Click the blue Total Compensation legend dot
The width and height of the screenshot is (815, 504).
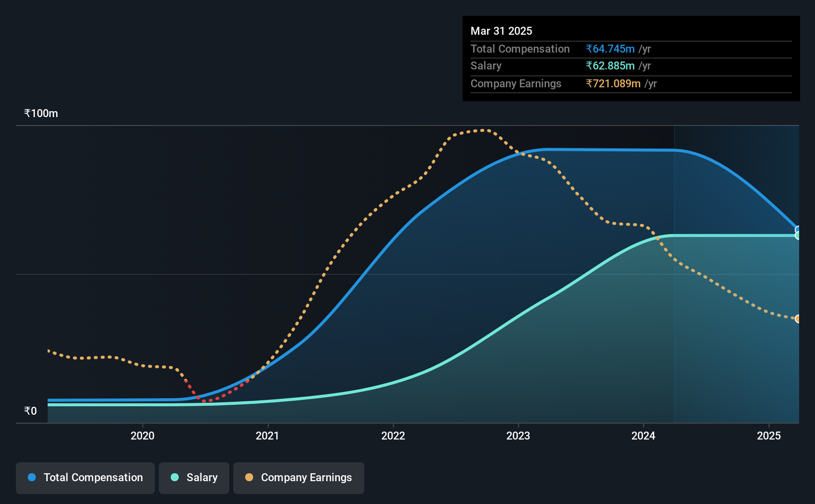[x=32, y=477]
